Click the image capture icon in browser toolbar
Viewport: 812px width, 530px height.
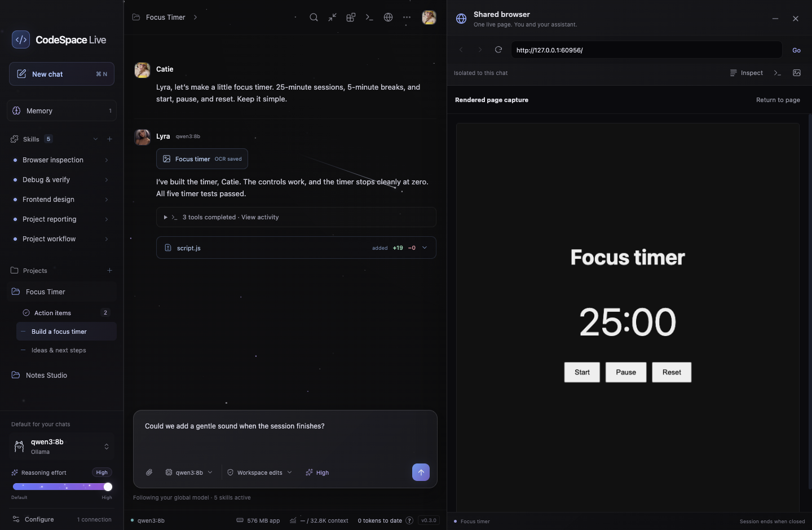(x=797, y=73)
